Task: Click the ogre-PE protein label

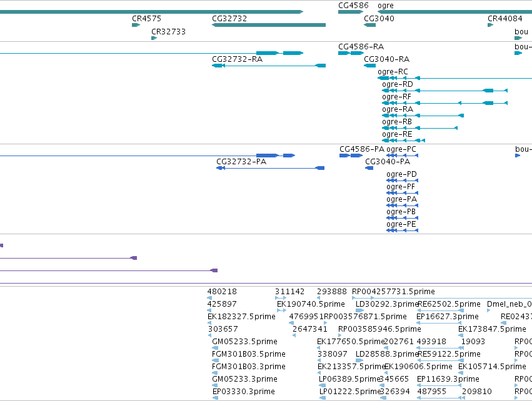Action: [x=401, y=224]
